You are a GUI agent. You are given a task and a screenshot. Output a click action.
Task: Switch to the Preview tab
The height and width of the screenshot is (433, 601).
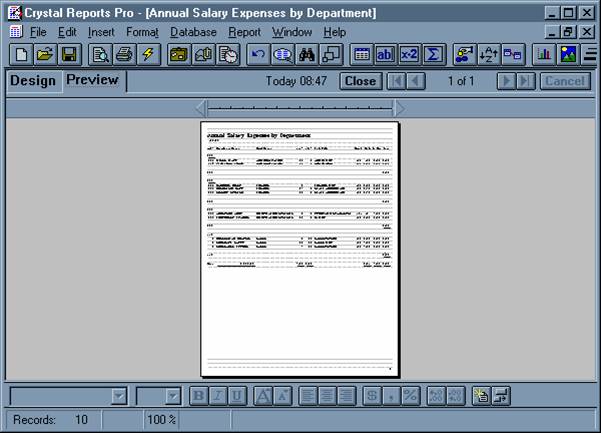tap(93, 80)
